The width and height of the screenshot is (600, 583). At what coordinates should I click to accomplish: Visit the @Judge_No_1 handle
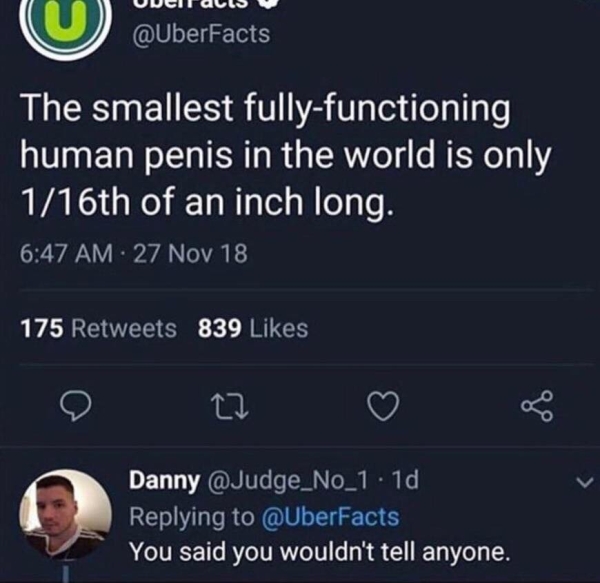[284, 482]
